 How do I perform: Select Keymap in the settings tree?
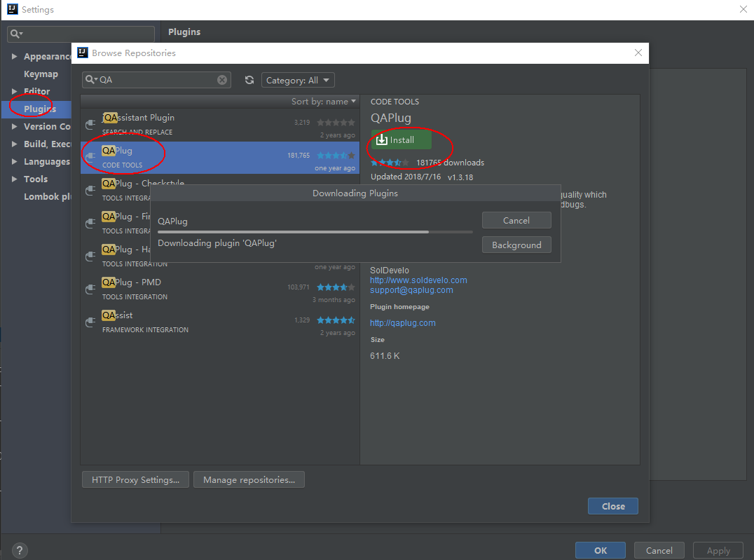[x=41, y=74]
